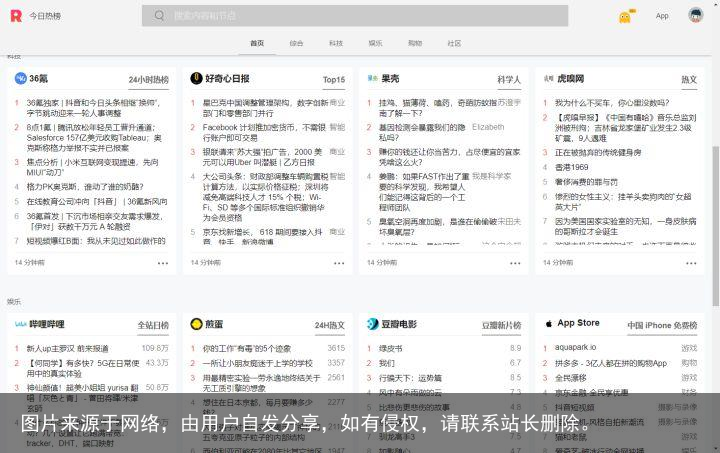Open the user avatar in the header
The image size is (720, 453).
pyautogui.click(x=696, y=16)
